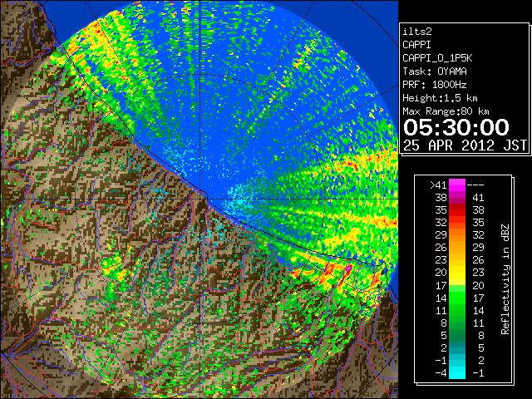
Task: Click the ilts2 label in info box
Action: point(417,32)
